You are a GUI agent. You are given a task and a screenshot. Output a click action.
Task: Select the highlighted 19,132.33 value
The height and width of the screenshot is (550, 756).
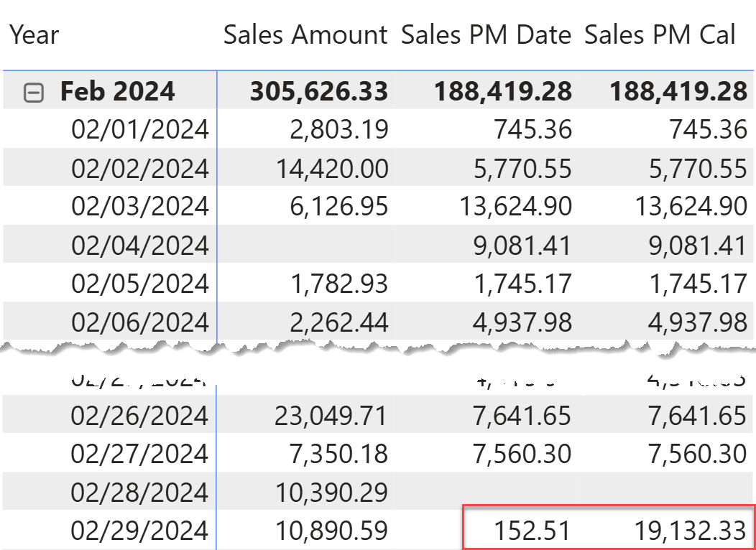[691, 531]
